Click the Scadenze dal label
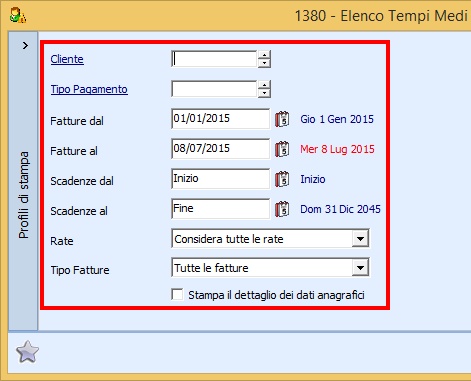 point(82,181)
